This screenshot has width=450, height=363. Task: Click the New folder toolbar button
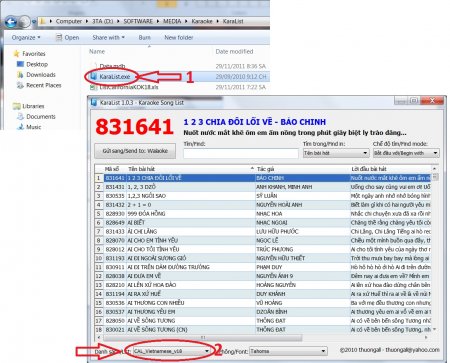(179, 38)
